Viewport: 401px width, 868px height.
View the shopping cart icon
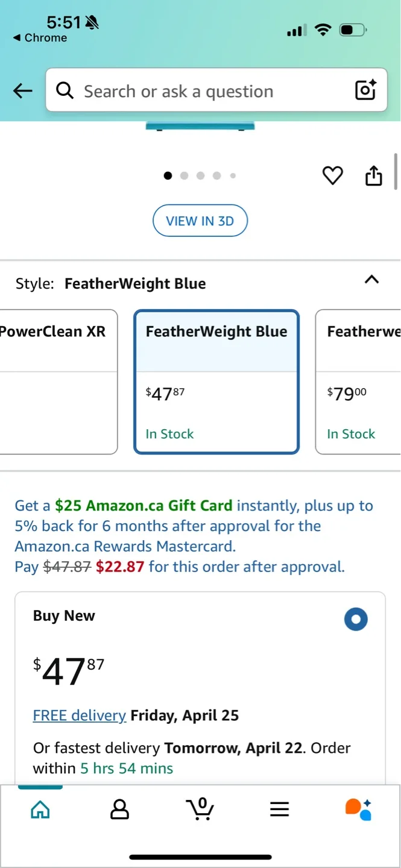[200, 810]
